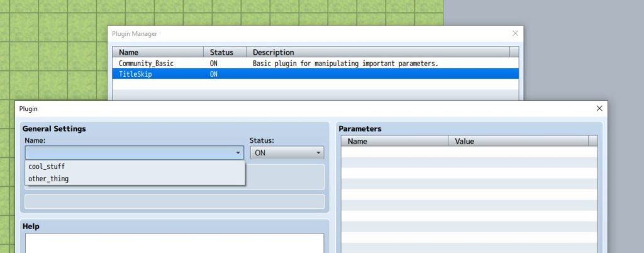Viewport: 644px width, 253px height.
Task: Close the Plugin dialog
Action: coord(599,109)
